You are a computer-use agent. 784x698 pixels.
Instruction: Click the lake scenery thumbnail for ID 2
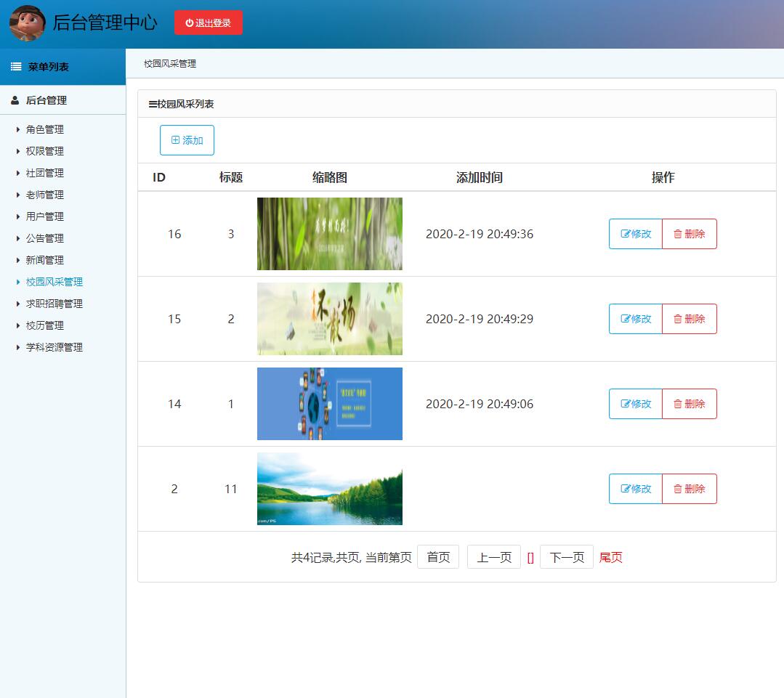(x=329, y=489)
